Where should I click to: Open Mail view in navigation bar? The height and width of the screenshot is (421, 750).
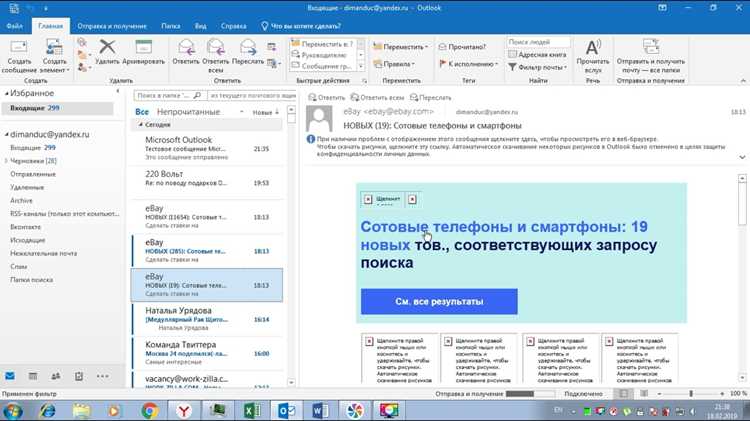click(10, 376)
